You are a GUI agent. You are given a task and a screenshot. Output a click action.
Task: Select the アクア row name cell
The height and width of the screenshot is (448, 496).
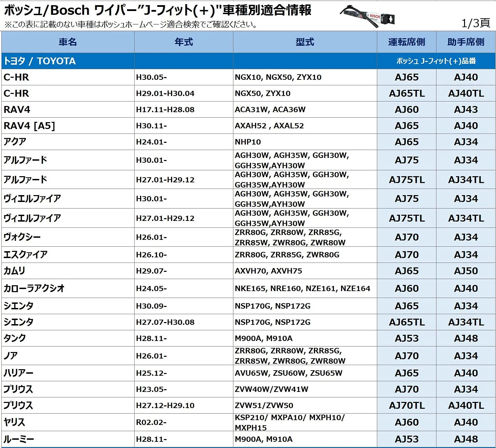15,142
